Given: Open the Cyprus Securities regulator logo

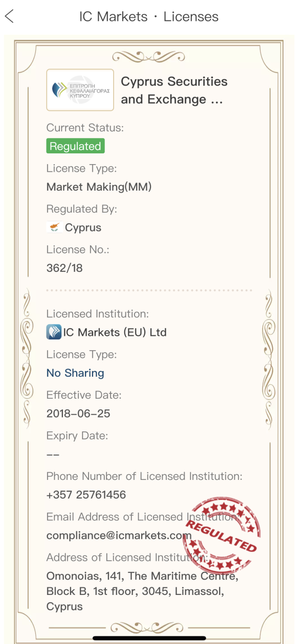Looking at the screenshot, I should point(80,90).
